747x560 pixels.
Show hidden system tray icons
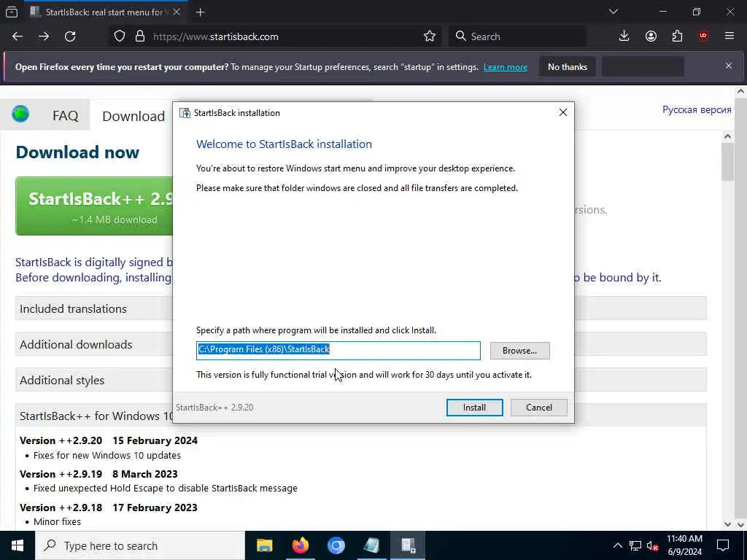[x=617, y=545]
